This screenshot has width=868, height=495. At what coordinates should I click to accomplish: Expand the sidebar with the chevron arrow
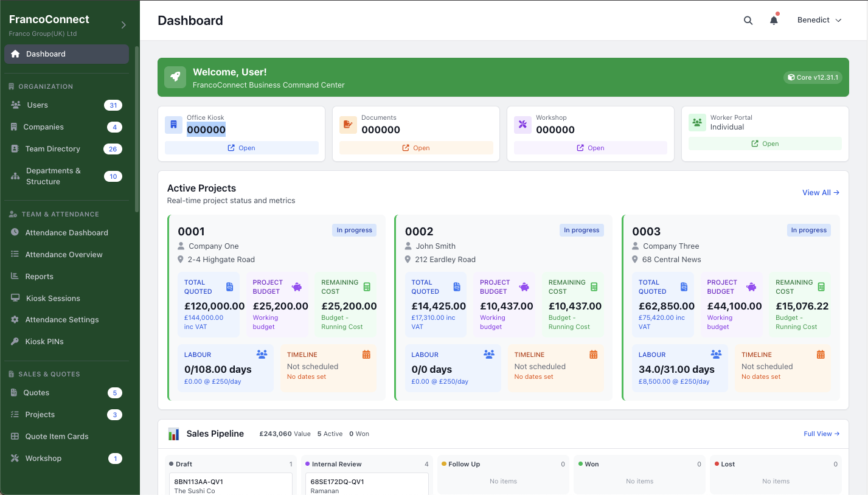coord(123,24)
